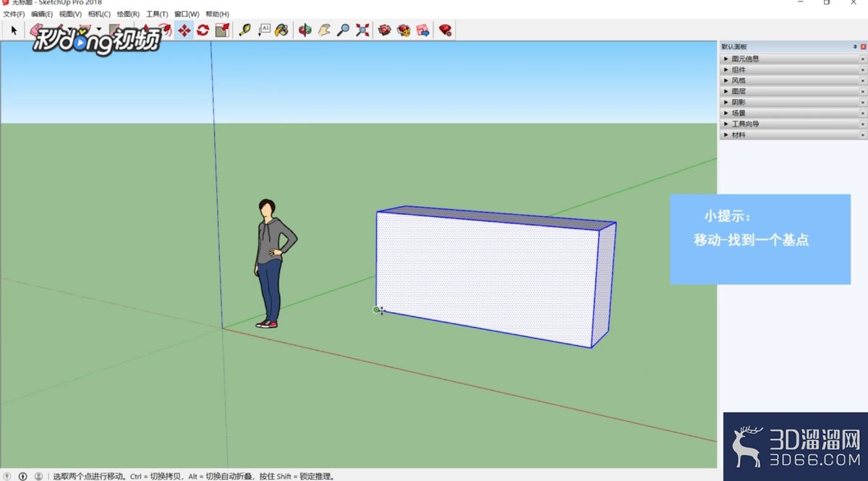This screenshot has height=481, width=868.
Task: Close the 场景 panel row
Action: (x=862, y=113)
